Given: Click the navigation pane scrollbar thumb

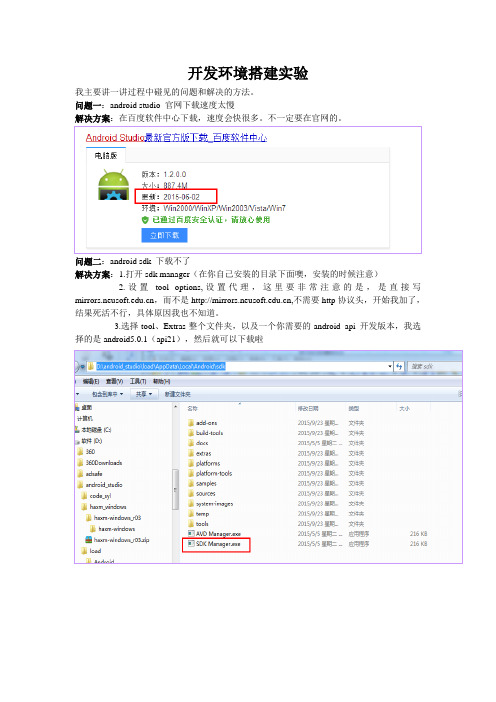Looking at the screenshot, I should 175,488.
